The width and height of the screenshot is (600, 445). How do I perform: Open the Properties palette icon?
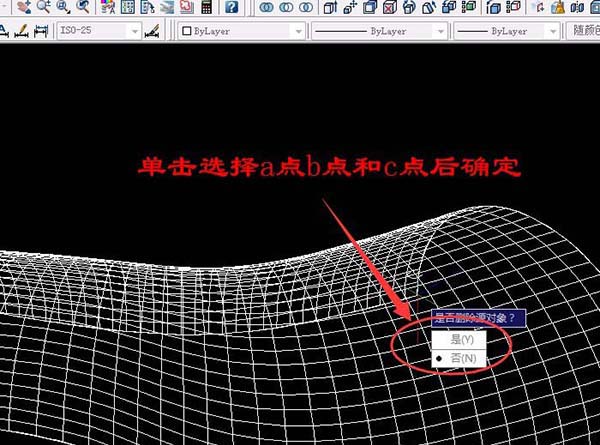pyautogui.click(x=108, y=7)
